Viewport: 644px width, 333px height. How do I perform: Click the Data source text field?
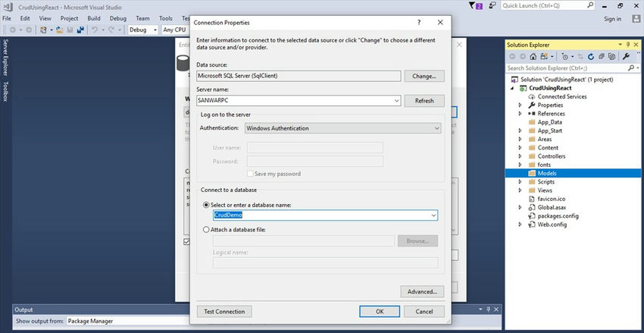[299, 76]
